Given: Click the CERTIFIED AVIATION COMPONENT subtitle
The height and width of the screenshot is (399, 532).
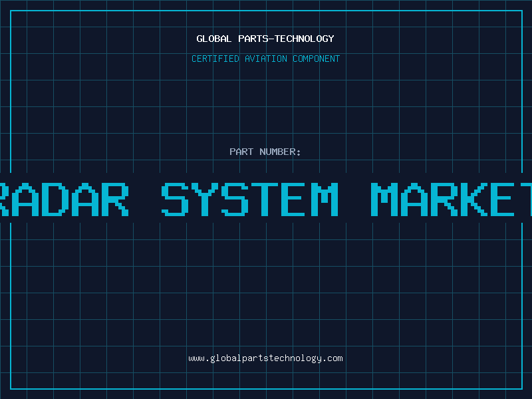Looking at the screenshot, I should point(265,59).
